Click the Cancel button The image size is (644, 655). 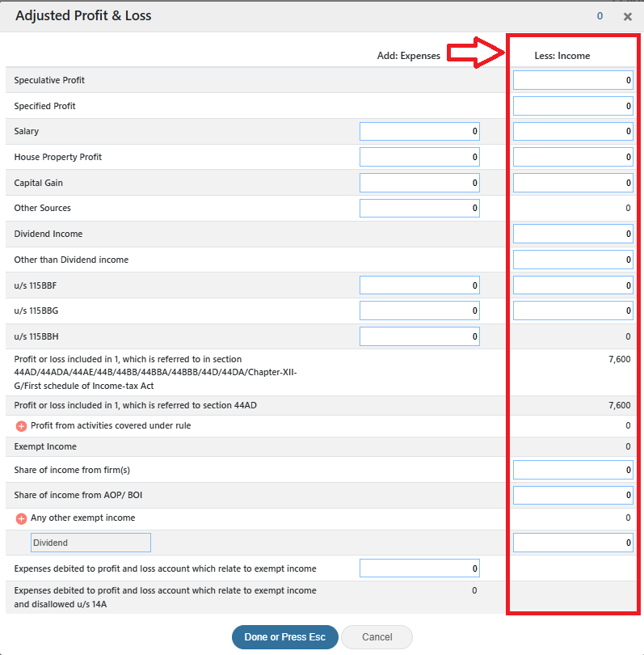point(377,637)
